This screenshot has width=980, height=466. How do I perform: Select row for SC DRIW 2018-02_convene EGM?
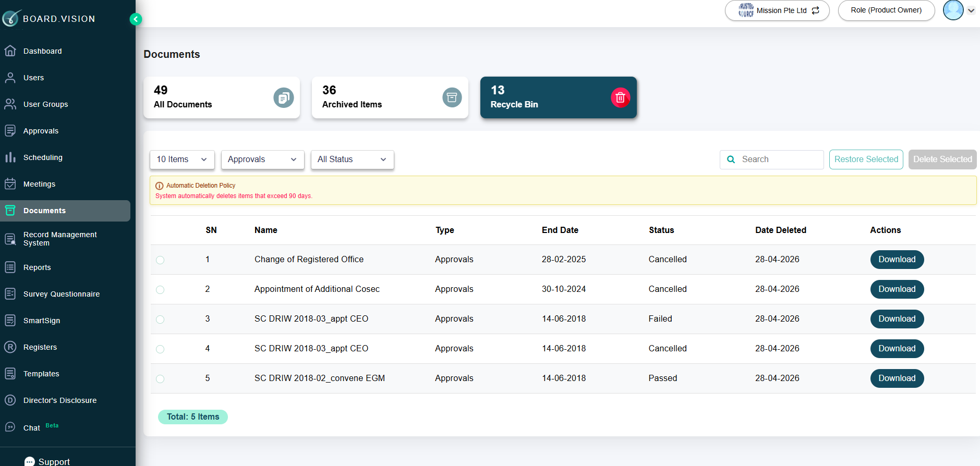pos(160,379)
